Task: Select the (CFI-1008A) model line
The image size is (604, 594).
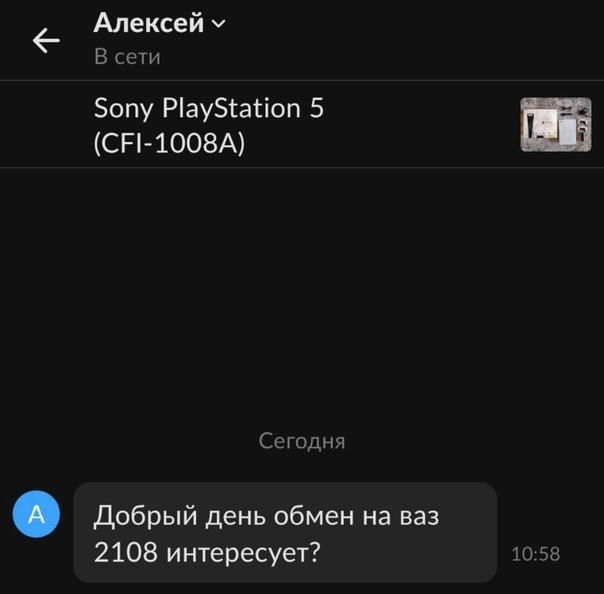Action: tap(169, 143)
